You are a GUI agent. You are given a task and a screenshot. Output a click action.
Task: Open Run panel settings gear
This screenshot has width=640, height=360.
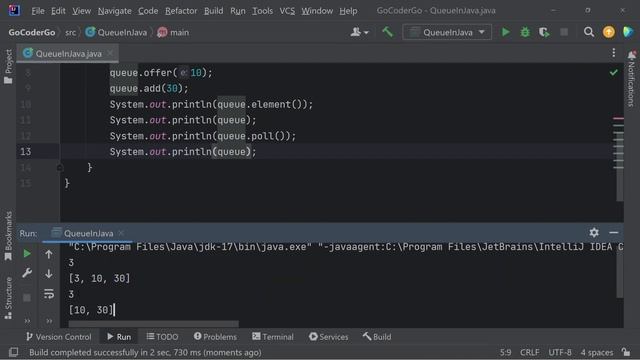coord(594,232)
